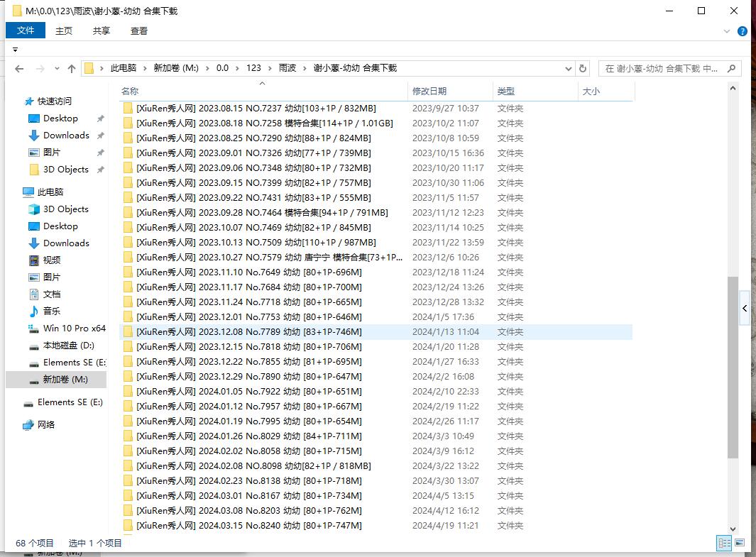Click folder icon of 2024.03.01 No.8167 row

click(128, 496)
